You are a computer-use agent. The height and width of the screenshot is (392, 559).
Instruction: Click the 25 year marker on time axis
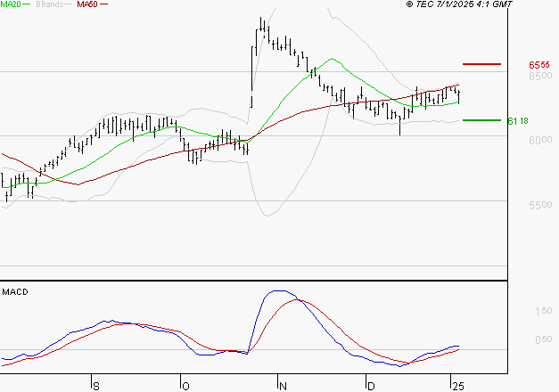(x=458, y=387)
